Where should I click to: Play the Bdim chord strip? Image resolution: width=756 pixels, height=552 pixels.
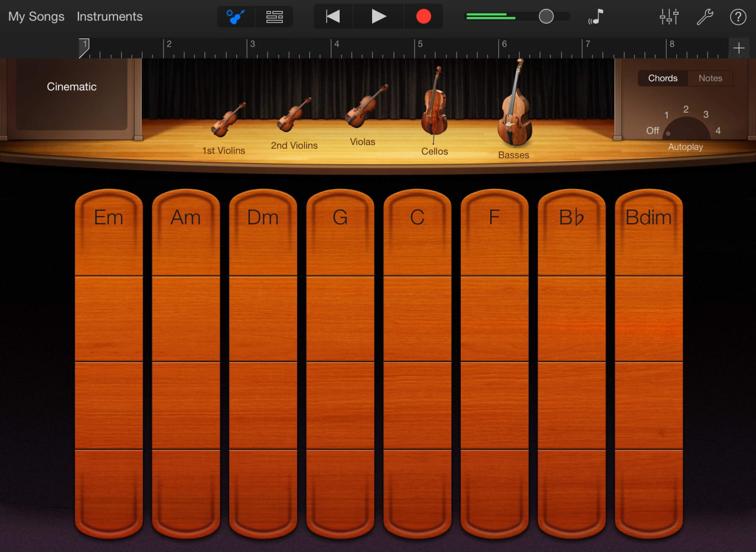(649, 363)
